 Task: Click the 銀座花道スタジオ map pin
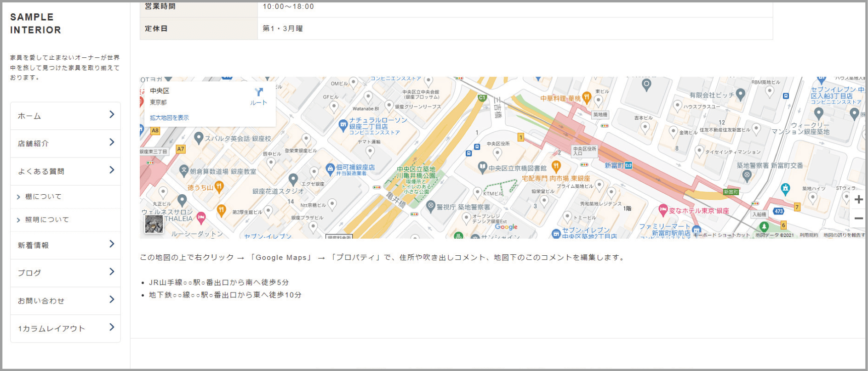tap(293, 179)
